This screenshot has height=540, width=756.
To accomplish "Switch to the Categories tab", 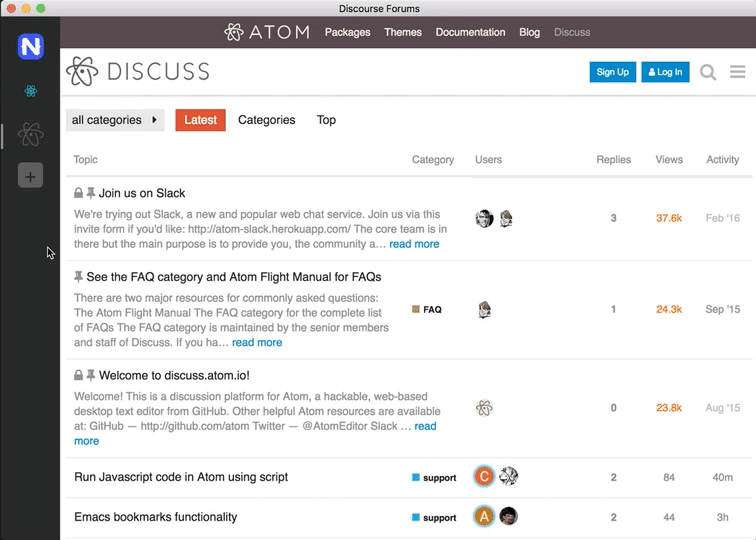I will point(267,120).
